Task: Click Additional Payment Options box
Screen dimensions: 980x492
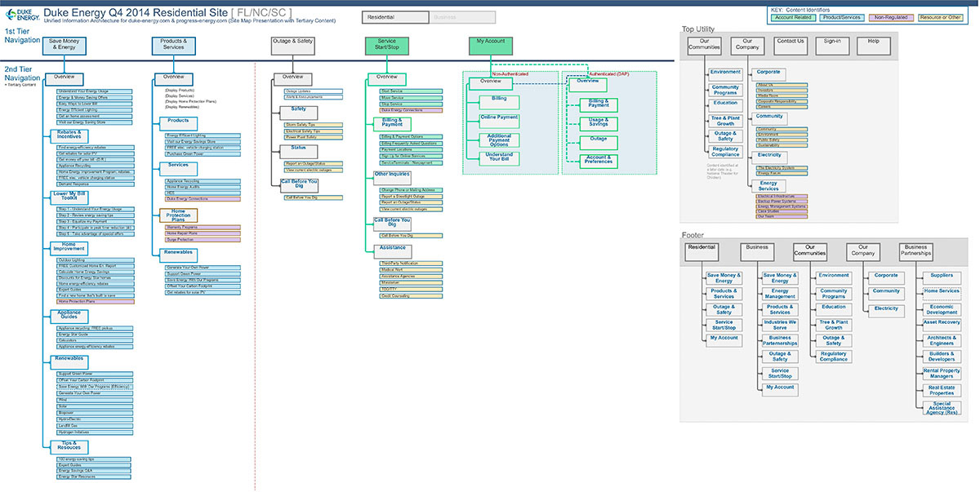Action: (x=499, y=140)
